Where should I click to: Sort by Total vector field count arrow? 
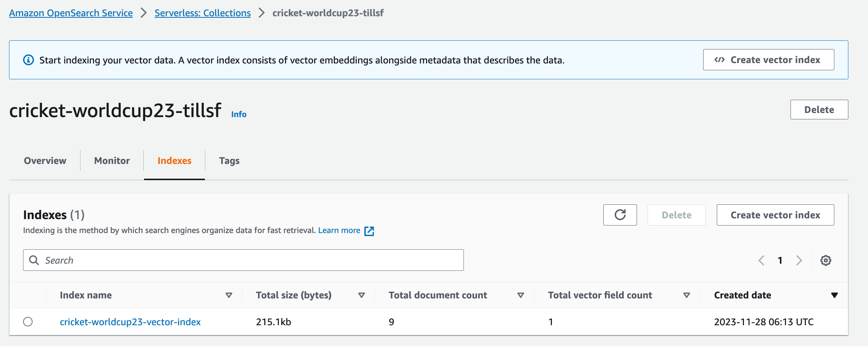click(x=687, y=295)
